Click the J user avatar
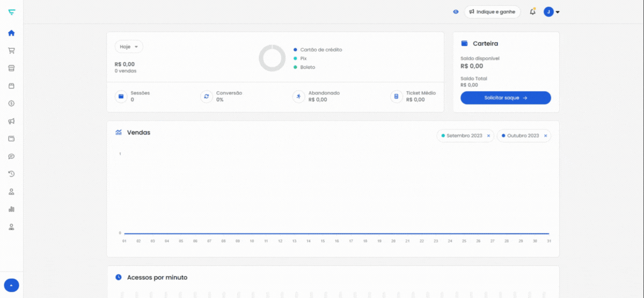 coord(548,12)
